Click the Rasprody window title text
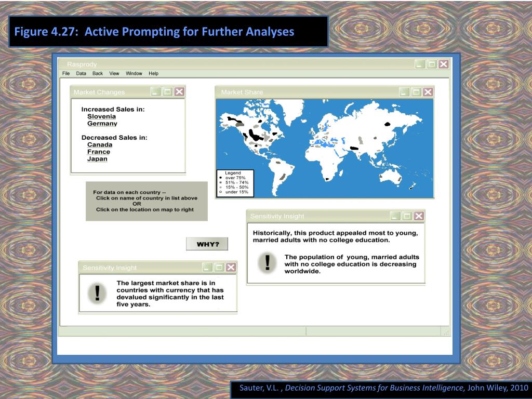This screenshot has height=399, width=532. point(82,64)
